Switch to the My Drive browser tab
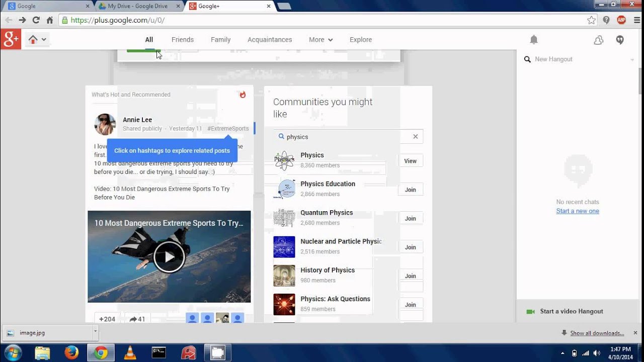The image size is (644, 362). pyautogui.click(x=139, y=6)
